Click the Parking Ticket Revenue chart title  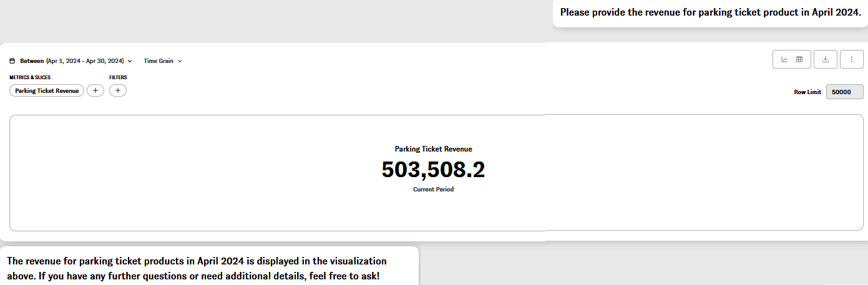[x=433, y=149]
